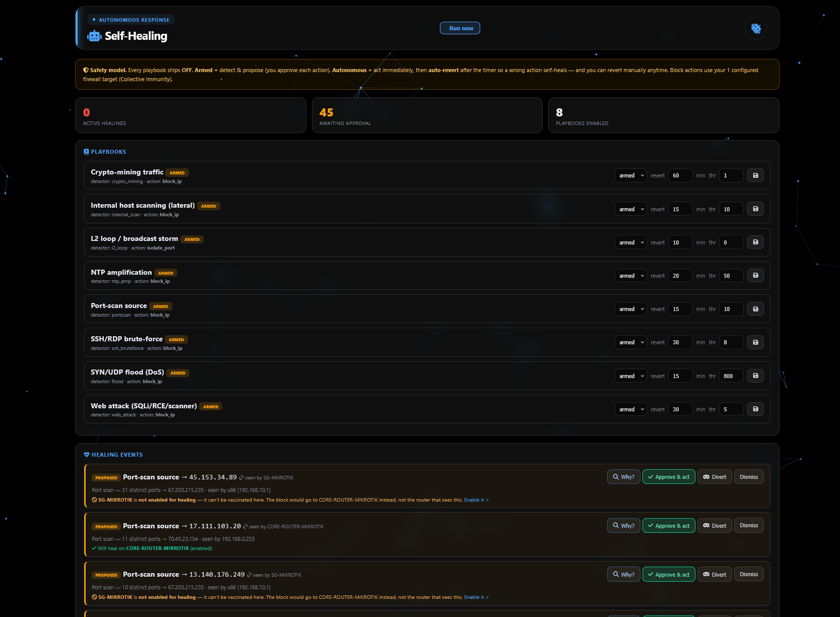Screen dimensions: 840x617
Task: Click Why? for 45.153.34.89 event
Action: click(624, 477)
